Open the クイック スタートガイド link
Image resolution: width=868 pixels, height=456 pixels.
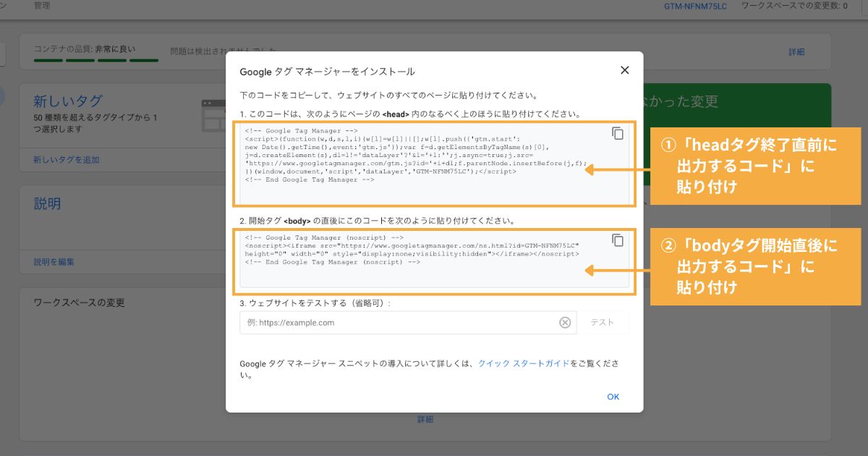(x=524, y=363)
